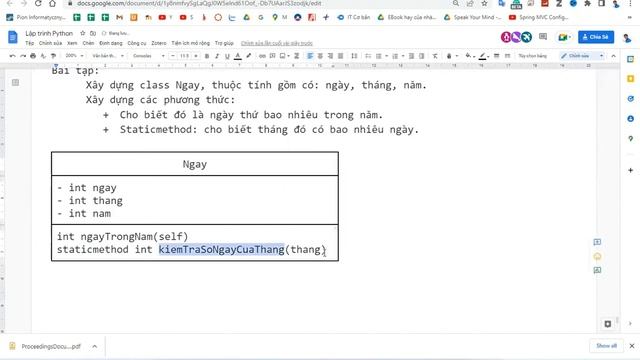640x360 pixels.
Task: Open the Chỉnh sửa menu
Action: (x=50, y=43)
